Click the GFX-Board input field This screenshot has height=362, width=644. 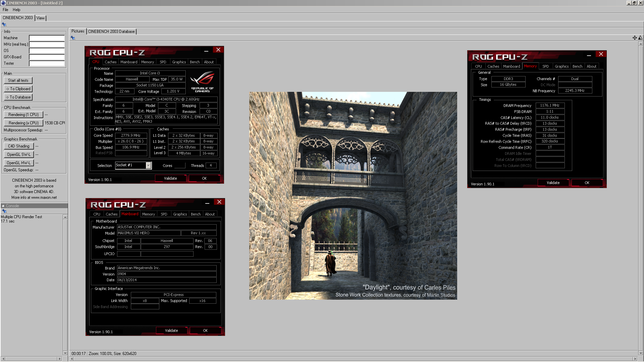point(47,57)
